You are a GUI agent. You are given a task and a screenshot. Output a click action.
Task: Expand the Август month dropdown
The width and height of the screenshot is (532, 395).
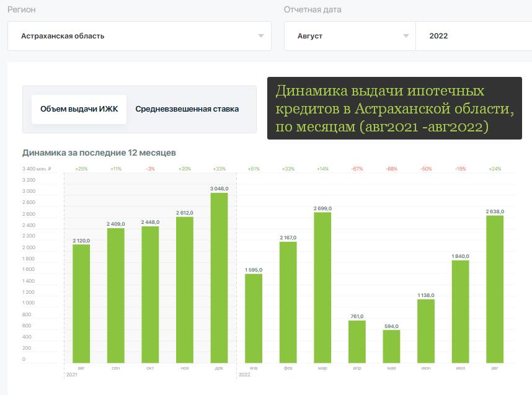point(350,36)
